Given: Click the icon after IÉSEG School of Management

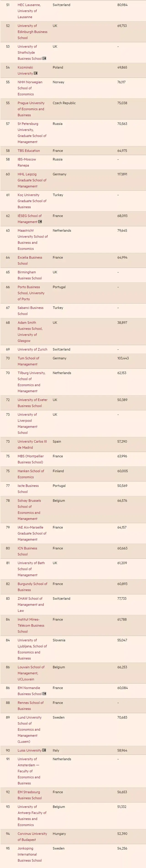Looking at the screenshot, I should [x=40, y=222].
